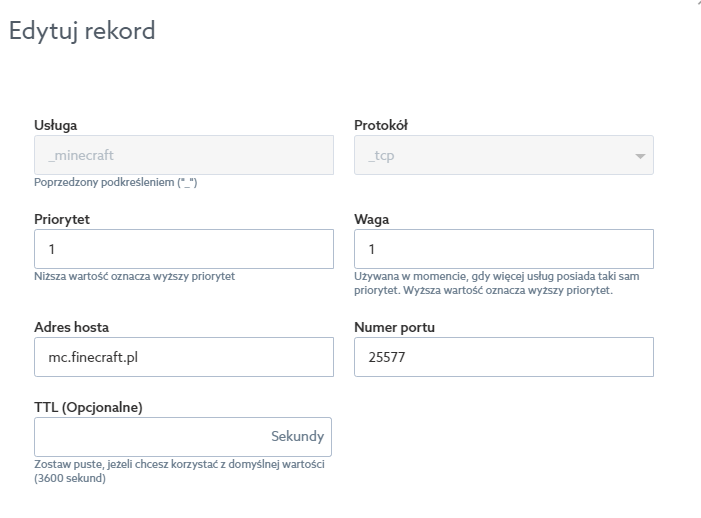
Task: Focus the Priorytet input field
Action: [183, 249]
